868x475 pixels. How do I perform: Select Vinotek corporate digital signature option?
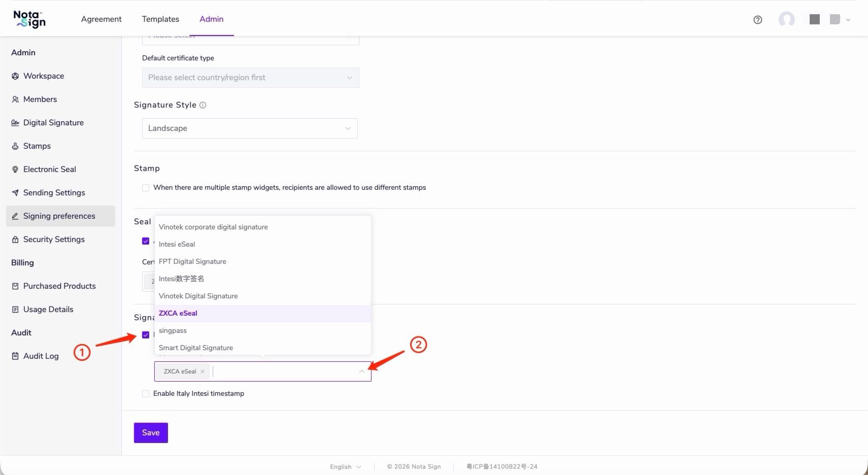[263, 227]
